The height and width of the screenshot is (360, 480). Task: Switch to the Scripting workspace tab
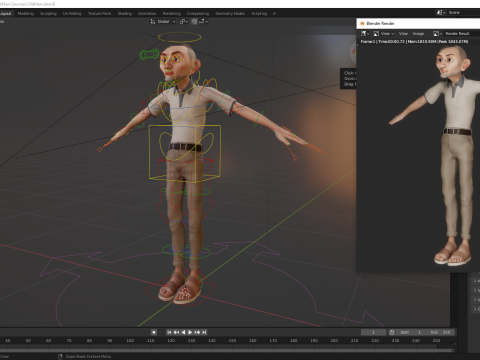[x=259, y=13]
